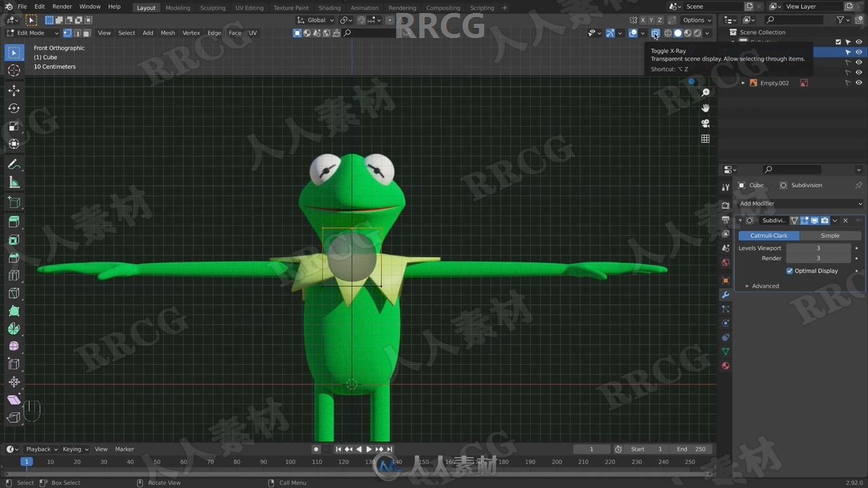Click the End frame 250 field
The height and width of the screenshot is (488, 868).
pyautogui.click(x=691, y=449)
